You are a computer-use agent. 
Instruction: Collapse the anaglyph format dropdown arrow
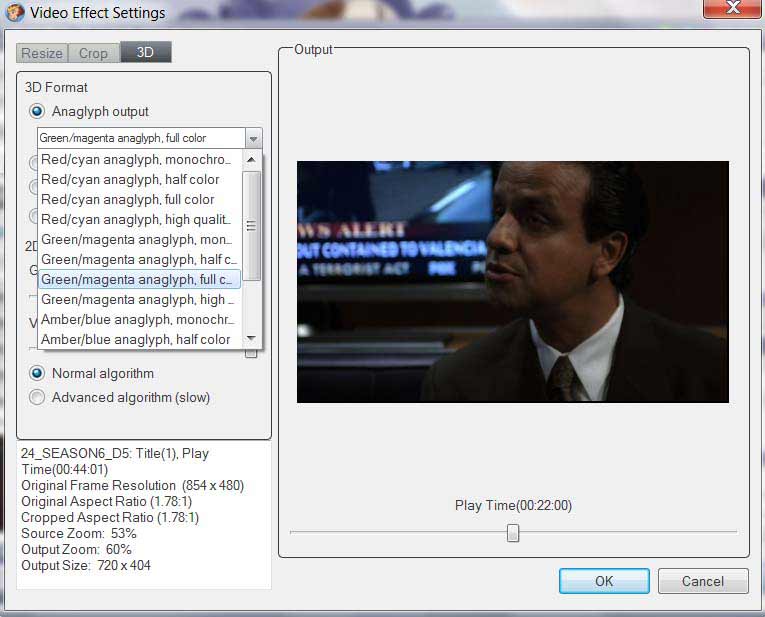[253, 139]
